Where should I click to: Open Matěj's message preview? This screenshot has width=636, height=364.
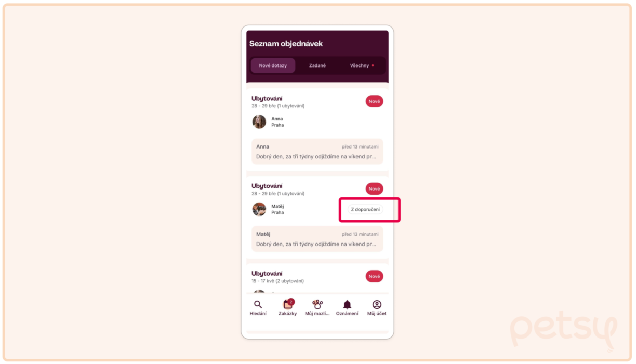[x=317, y=239]
